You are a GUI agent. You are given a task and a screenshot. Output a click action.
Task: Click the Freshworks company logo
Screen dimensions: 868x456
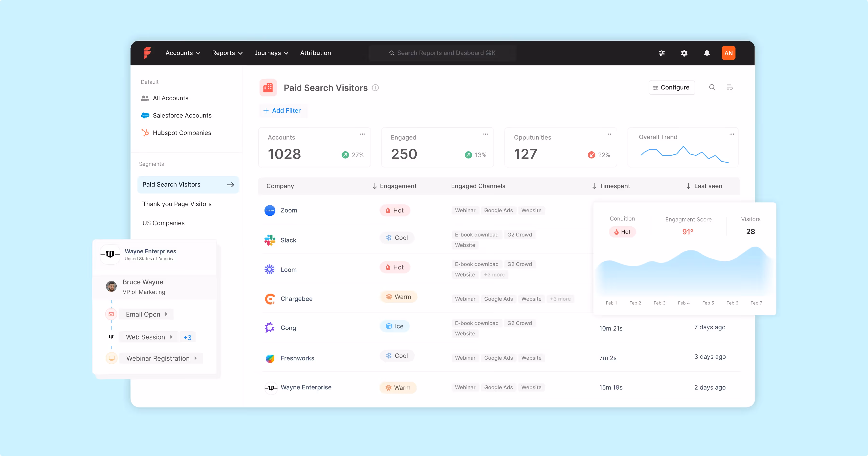[x=270, y=358]
